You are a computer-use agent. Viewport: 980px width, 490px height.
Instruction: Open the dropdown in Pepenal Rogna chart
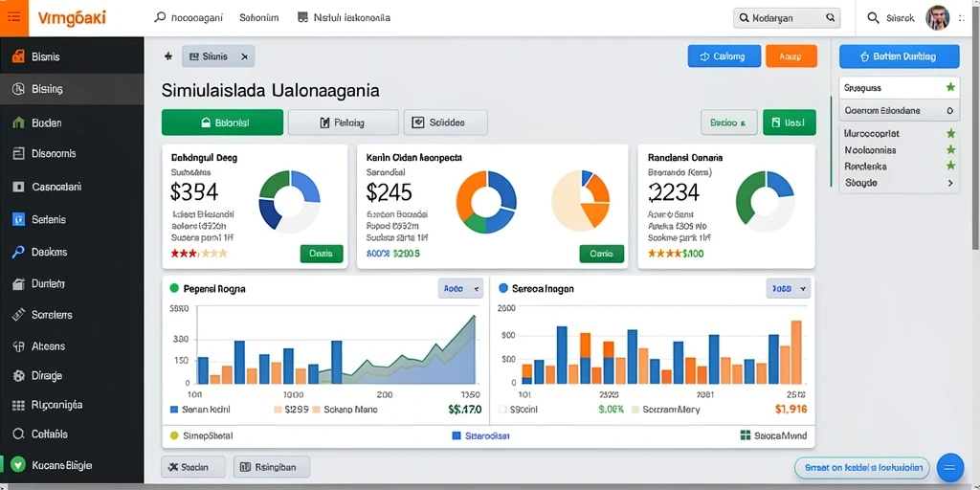(460, 289)
